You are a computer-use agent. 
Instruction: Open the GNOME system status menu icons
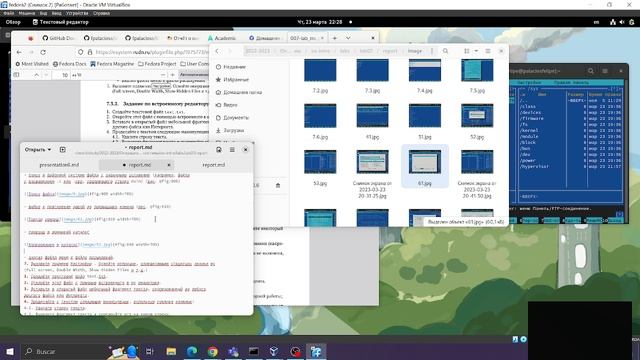622,22
